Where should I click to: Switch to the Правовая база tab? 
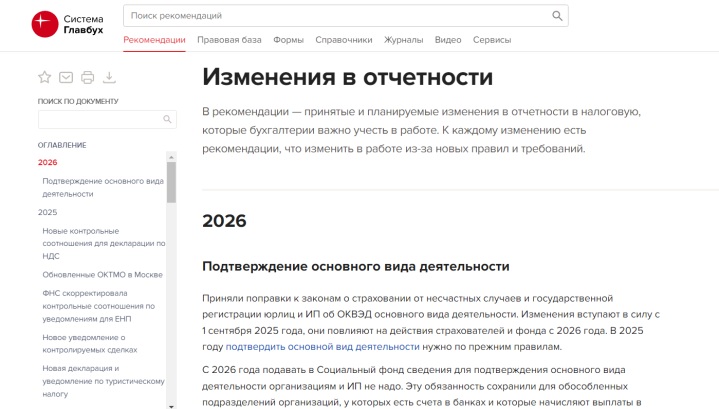point(229,40)
